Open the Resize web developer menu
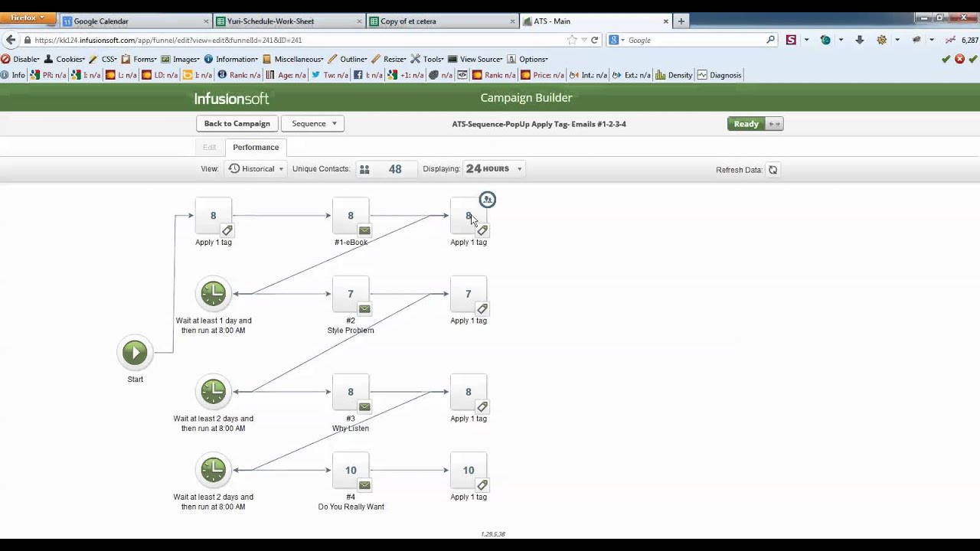Viewport: 980px width, 551px height. coord(390,59)
